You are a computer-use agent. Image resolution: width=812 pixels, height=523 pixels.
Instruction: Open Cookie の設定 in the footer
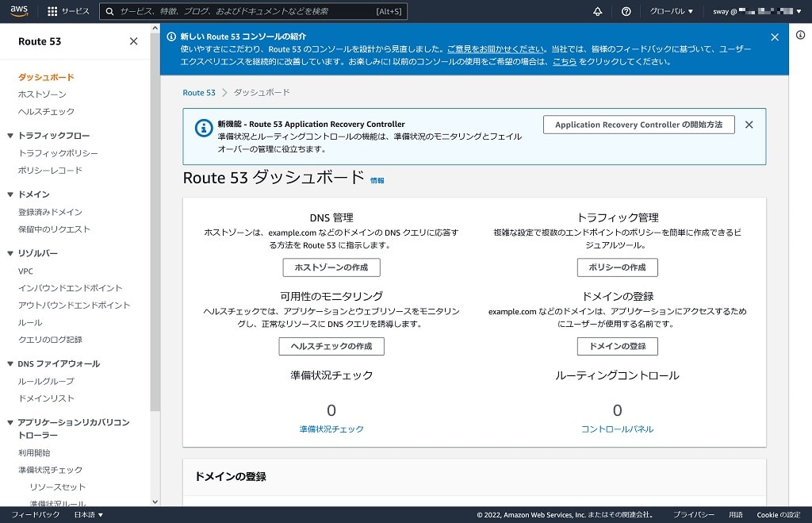coord(779,515)
